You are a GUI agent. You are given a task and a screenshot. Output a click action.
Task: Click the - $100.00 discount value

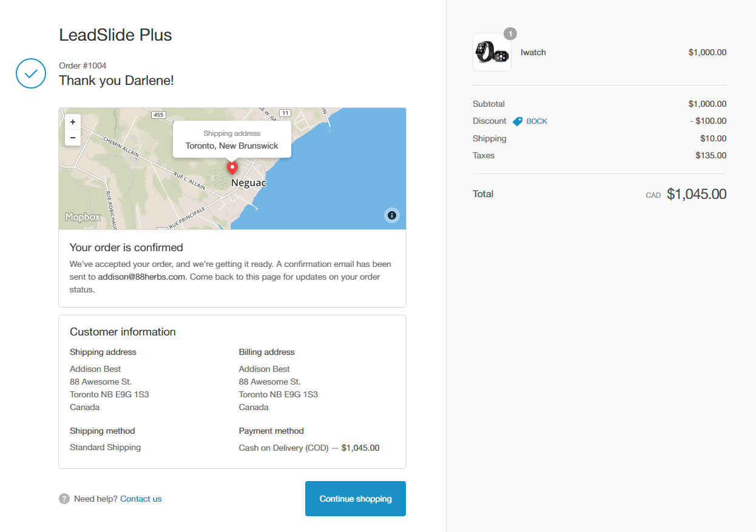coord(708,121)
